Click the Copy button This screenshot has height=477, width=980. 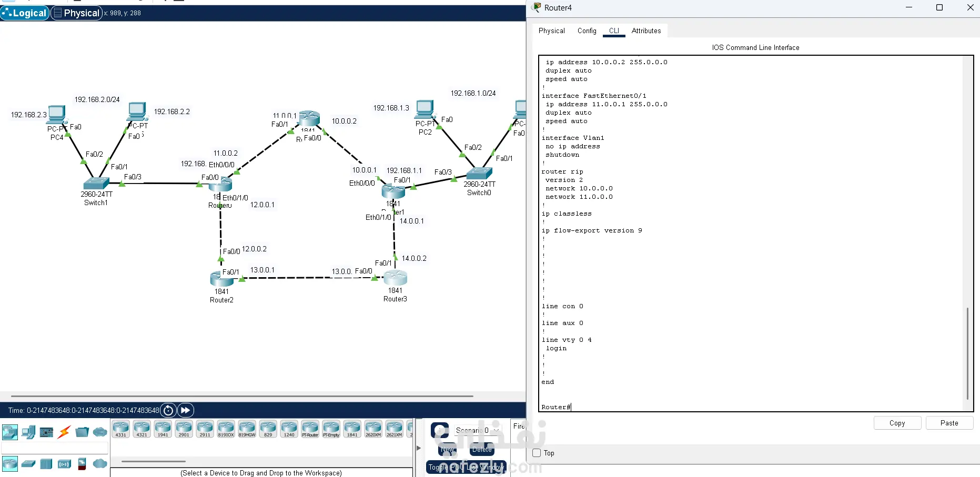pyautogui.click(x=897, y=423)
